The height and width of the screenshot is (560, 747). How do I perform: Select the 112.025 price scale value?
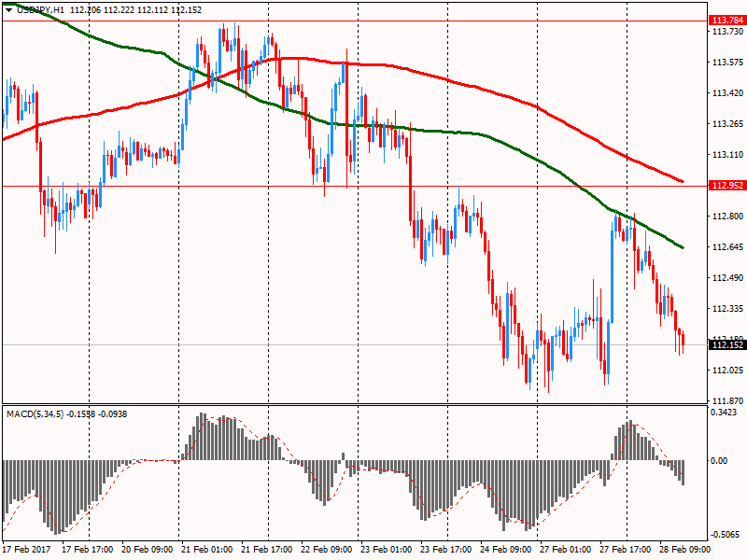[727, 370]
